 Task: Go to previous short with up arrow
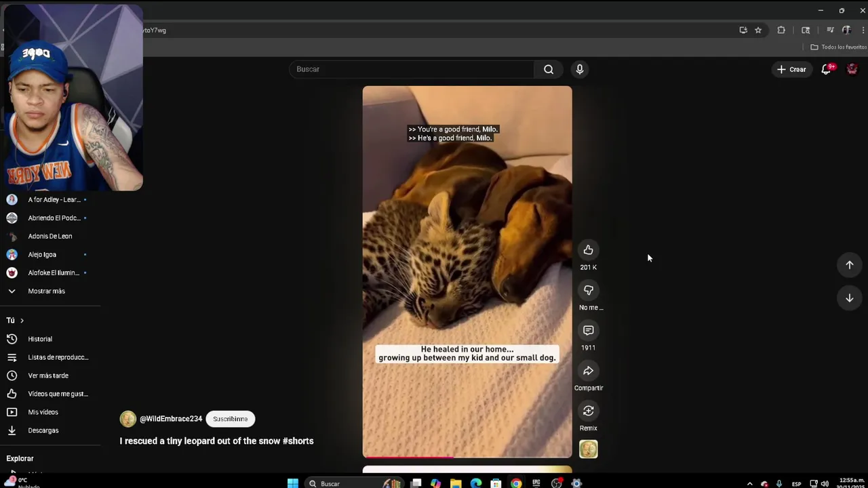click(849, 265)
